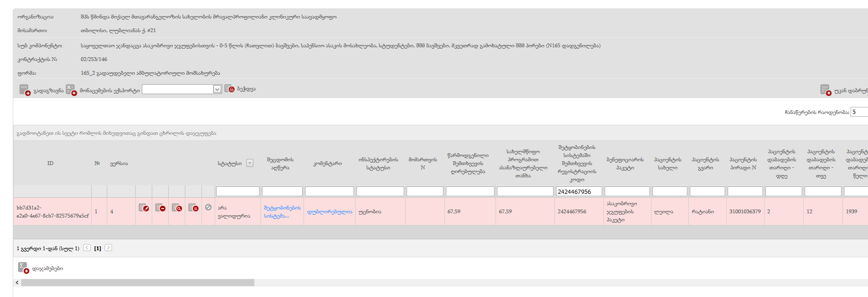Sort by the ვერსია column header
This screenshot has width=868, height=297.
point(119,164)
